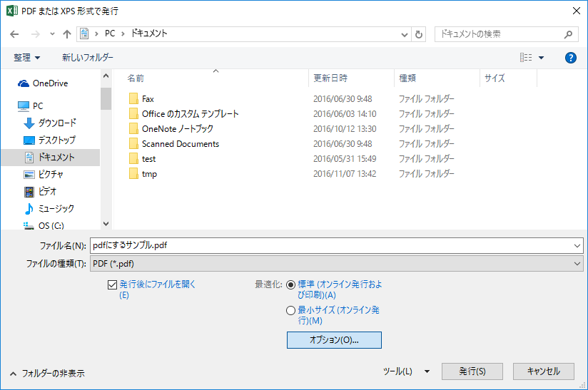Select 最小サイズ optimization radio button

point(290,311)
